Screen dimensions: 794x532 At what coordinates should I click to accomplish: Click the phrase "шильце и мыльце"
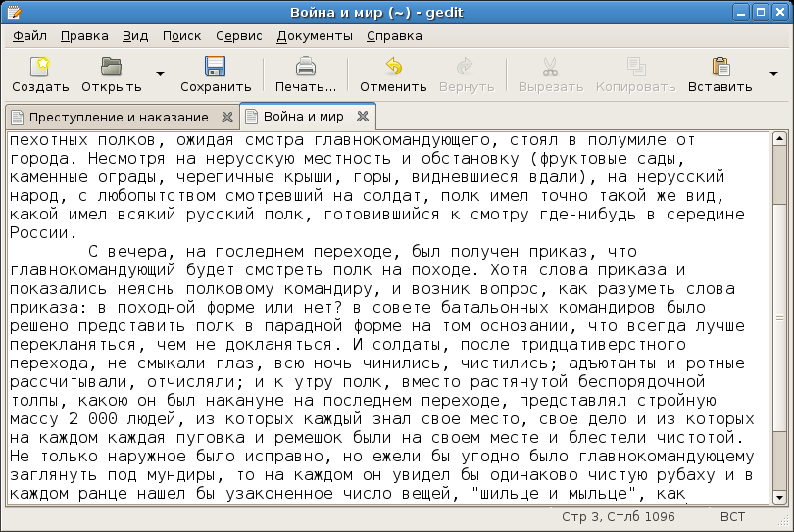[x=554, y=494]
